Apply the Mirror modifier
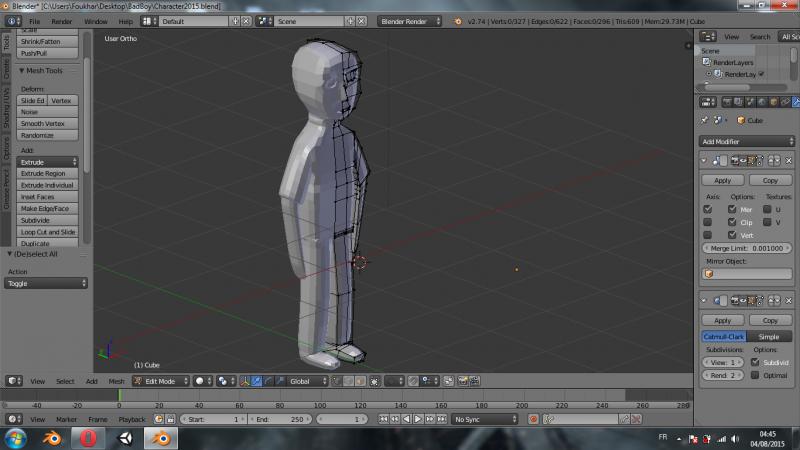The width and height of the screenshot is (800, 450). click(x=723, y=181)
